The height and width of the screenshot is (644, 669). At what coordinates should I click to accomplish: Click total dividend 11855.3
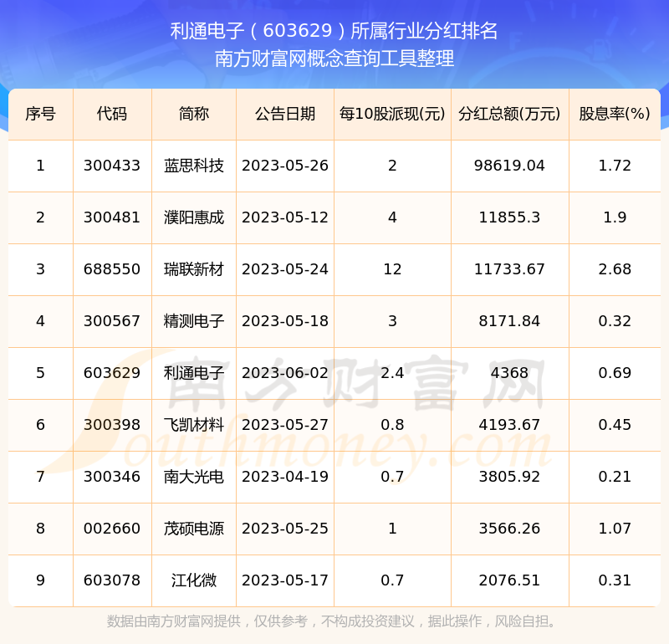509,217
